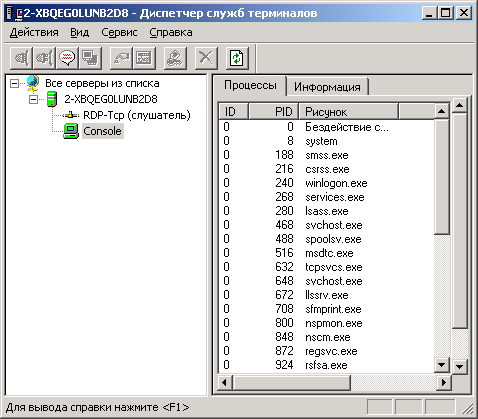Click the horizontal scrollbar right arrow
This screenshot has height=419, width=478.
(443, 382)
